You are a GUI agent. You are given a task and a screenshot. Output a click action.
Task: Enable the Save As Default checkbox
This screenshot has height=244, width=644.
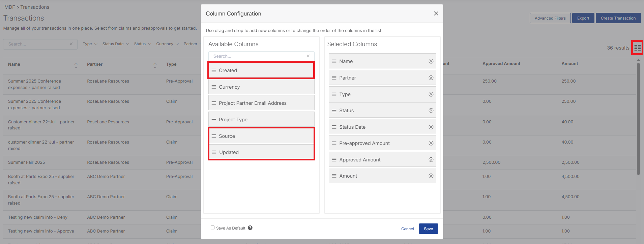pos(212,227)
